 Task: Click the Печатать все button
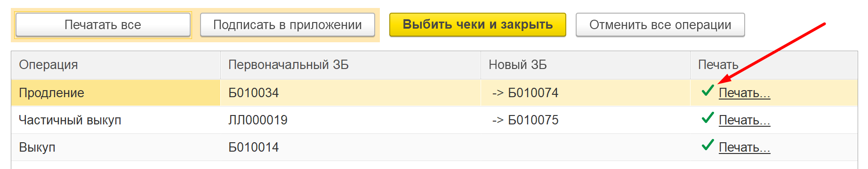point(103,25)
